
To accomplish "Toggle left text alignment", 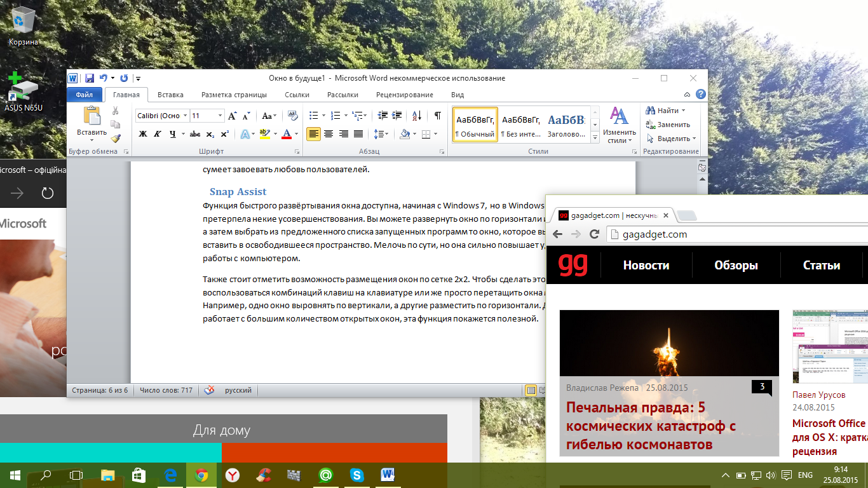I will [313, 134].
